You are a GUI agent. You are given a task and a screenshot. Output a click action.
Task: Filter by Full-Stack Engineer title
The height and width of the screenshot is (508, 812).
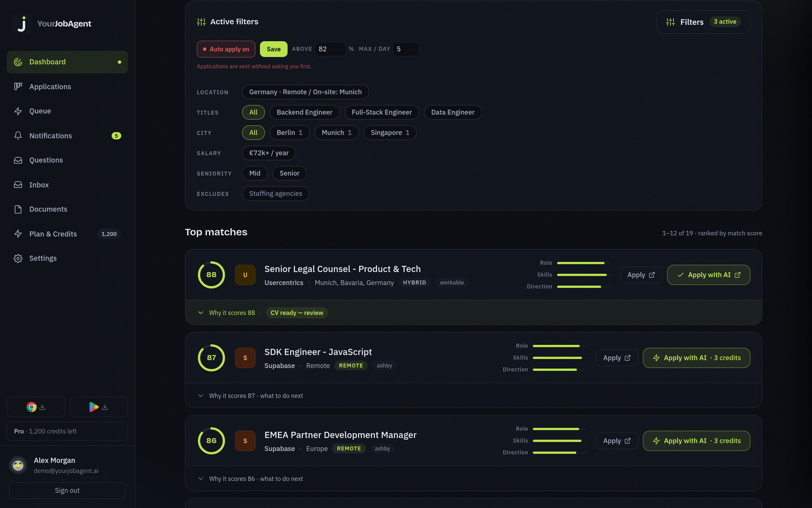[382, 112]
